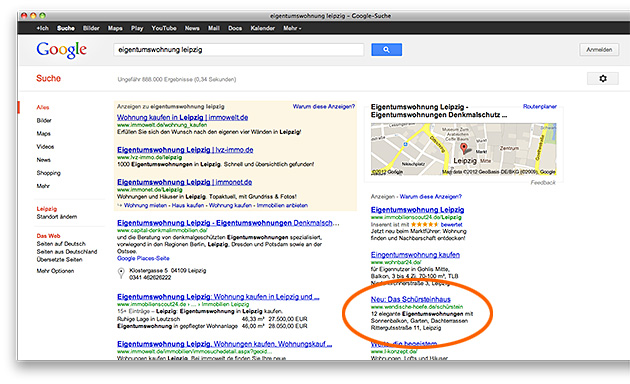Screen dimensions: 630x384
Task: Open ad Eingentumswohnung kaufen
Action: click(x=415, y=255)
